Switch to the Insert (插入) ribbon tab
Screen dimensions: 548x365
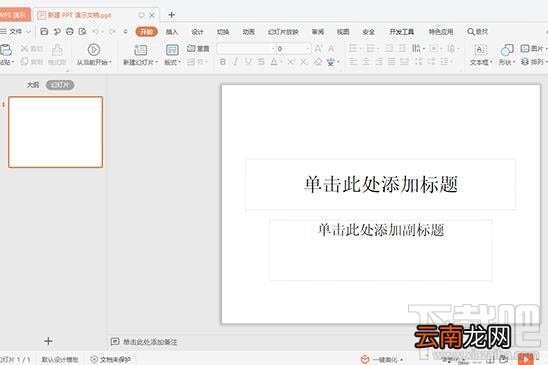click(x=172, y=32)
